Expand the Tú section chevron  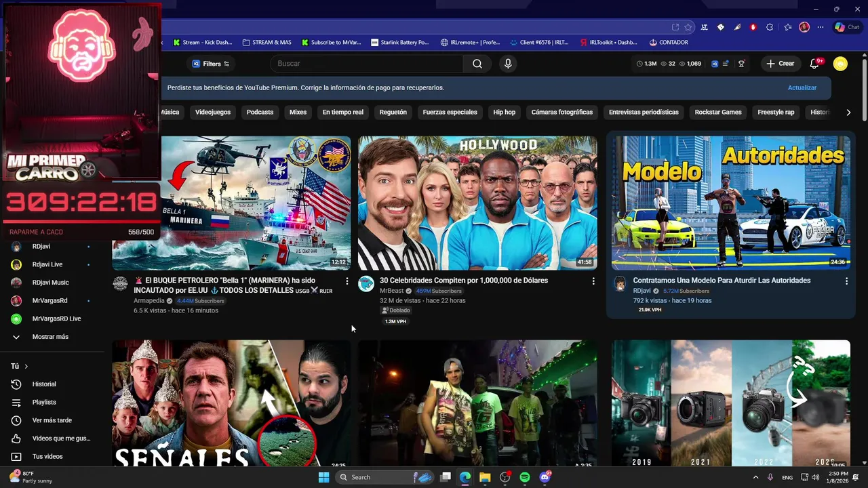coord(26,367)
